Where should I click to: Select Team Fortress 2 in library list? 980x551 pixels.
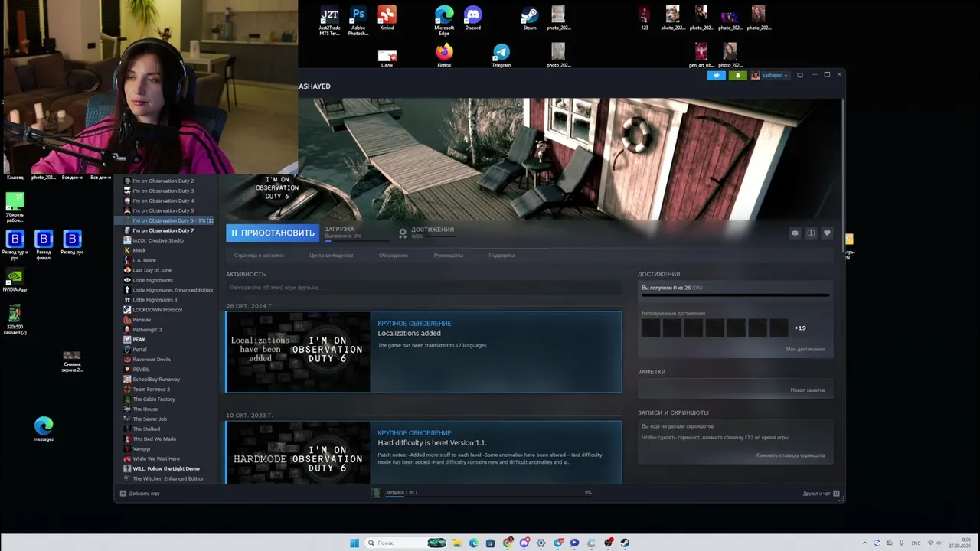click(151, 390)
